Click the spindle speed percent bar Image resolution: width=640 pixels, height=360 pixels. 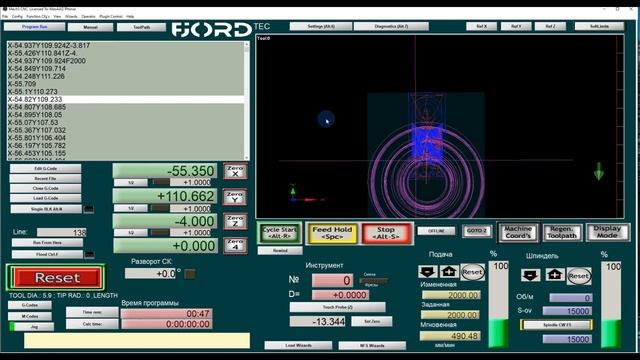coord(611,304)
